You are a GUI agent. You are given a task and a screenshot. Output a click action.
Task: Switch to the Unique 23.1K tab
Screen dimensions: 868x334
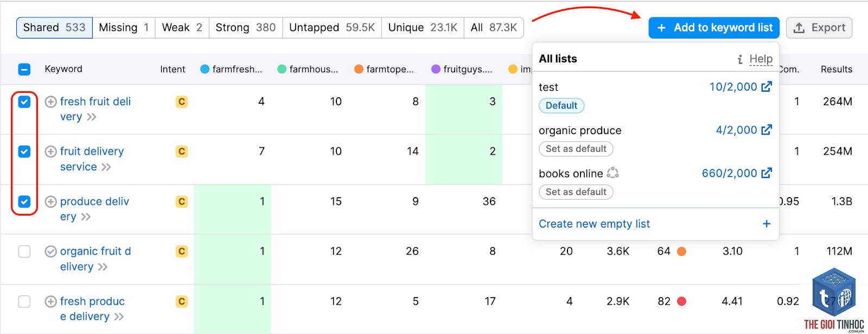coord(423,28)
